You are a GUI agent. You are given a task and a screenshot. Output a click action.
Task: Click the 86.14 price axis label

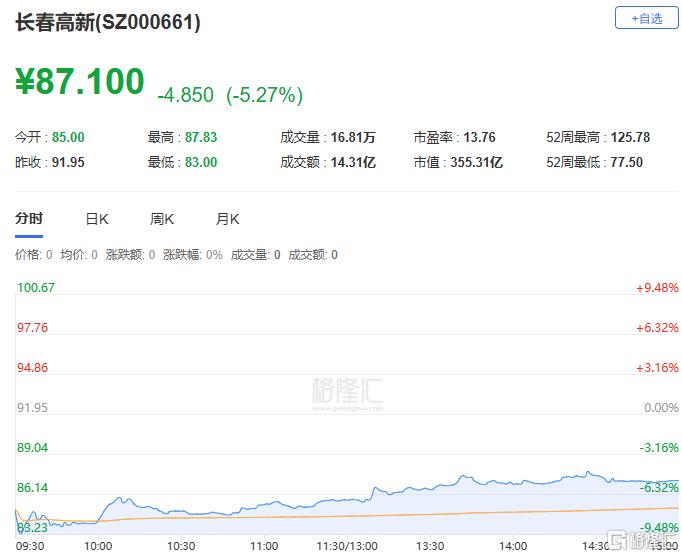click(32, 487)
